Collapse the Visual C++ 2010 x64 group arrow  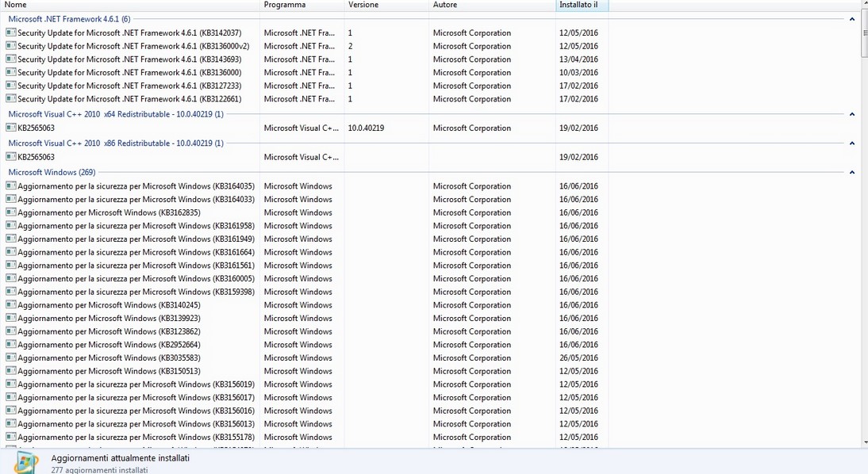[852, 114]
